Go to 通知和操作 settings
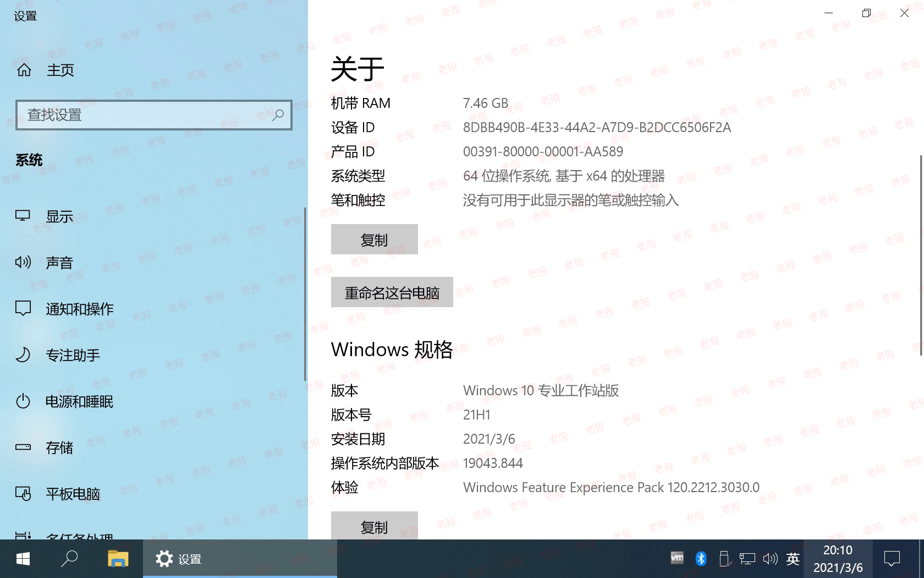The image size is (924, 578). coord(80,309)
